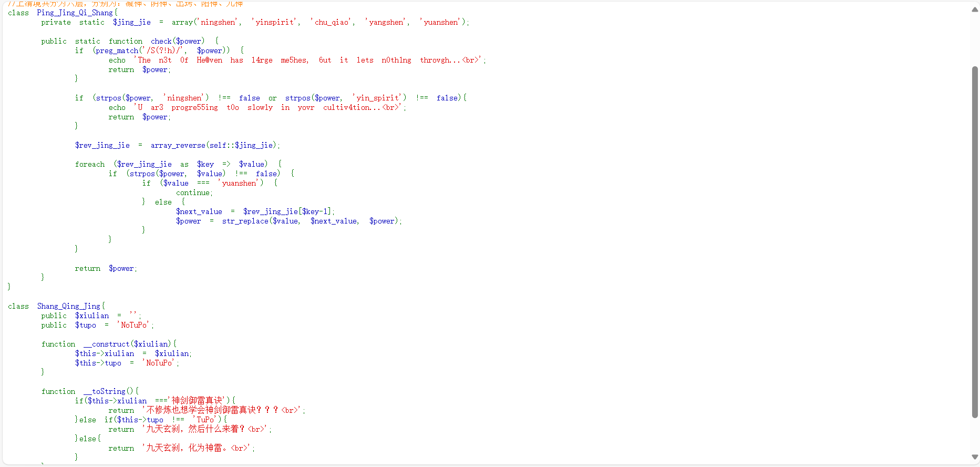Click the if($this->xiulian === '神剑御雷真诀') line
Screen dimensions: 980x467
pyautogui.click(x=156, y=401)
